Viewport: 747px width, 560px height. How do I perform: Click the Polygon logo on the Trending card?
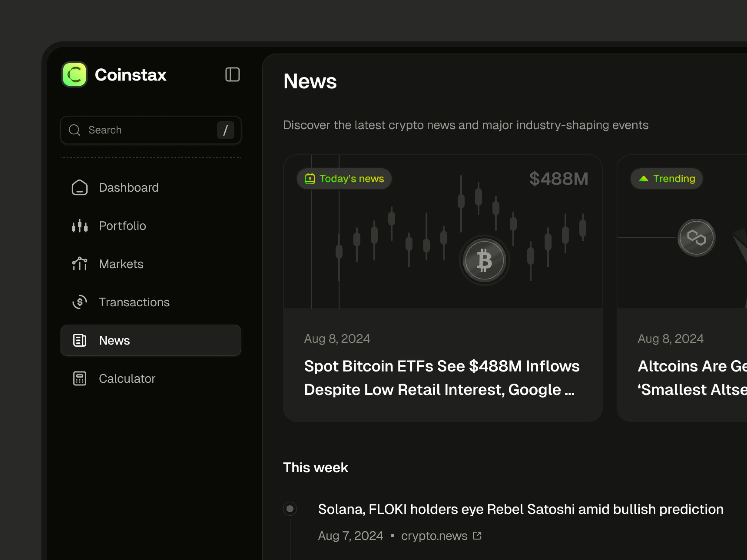(x=696, y=237)
